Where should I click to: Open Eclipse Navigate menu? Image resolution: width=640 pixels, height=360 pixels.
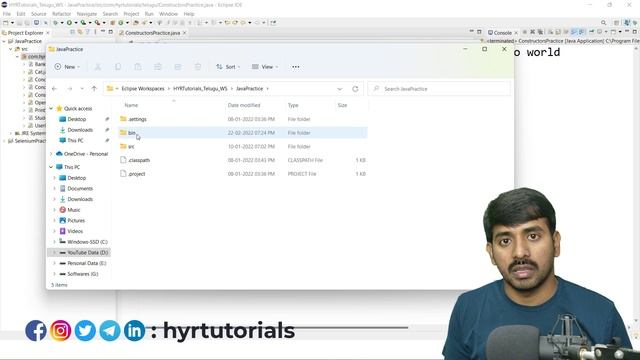tap(87, 14)
